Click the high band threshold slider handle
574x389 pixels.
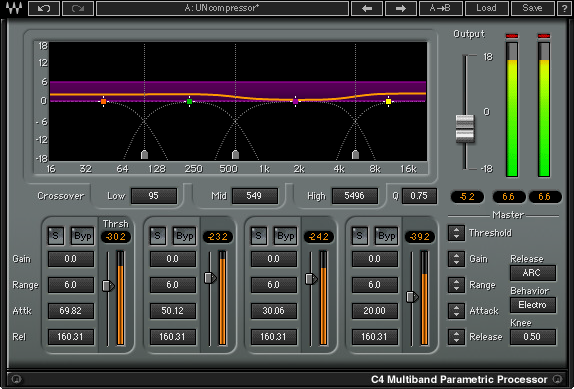click(412, 297)
